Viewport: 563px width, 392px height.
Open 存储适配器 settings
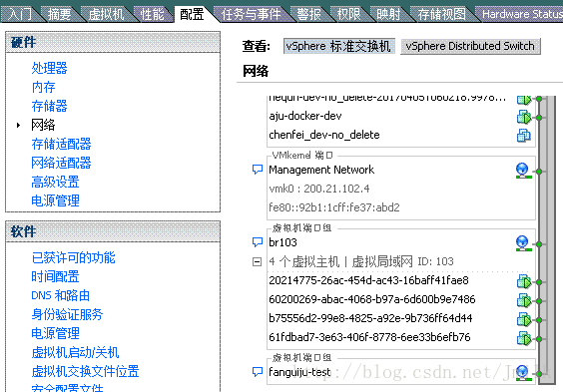61,145
